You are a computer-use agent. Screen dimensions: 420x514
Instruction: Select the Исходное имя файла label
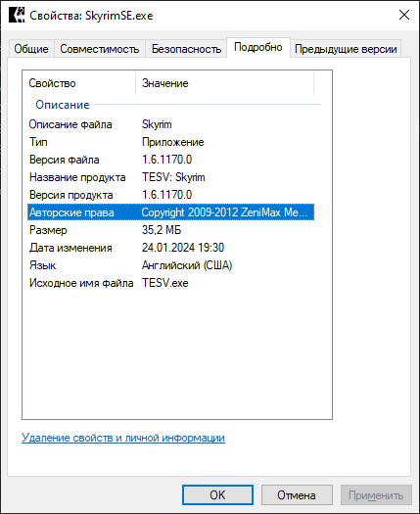point(81,283)
